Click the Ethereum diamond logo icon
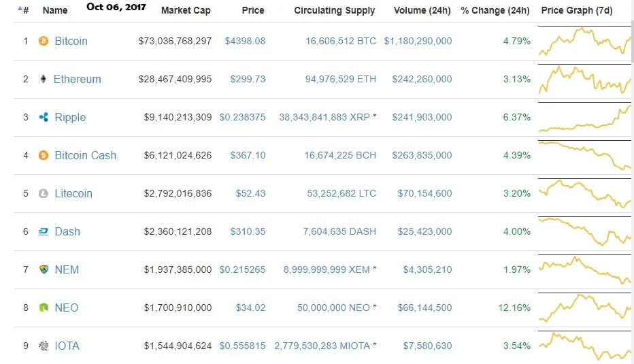 43,79
